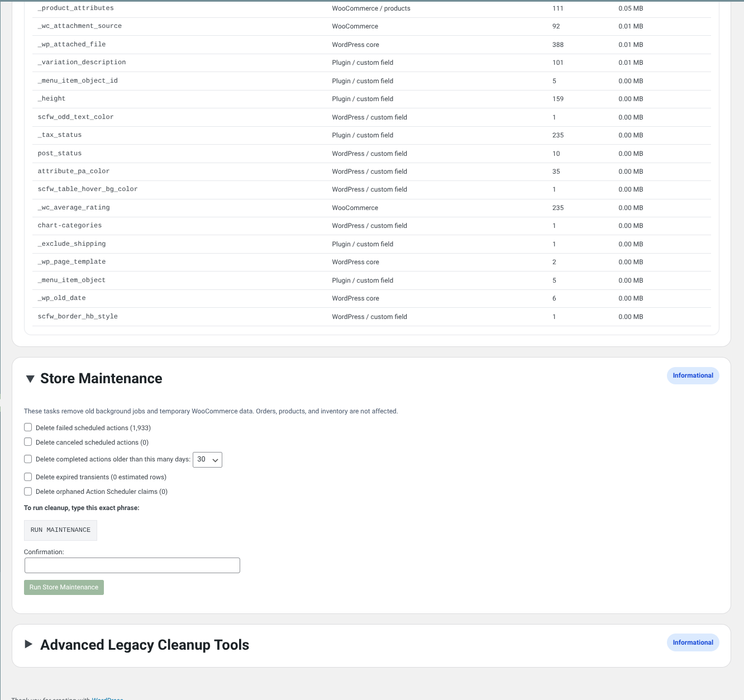Select the scfw_border_hb_style meta key
The height and width of the screenshot is (700, 744).
(78, 317)
